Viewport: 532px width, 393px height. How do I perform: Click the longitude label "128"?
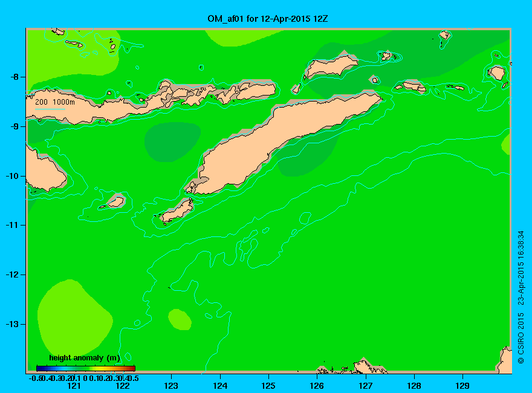(x=414, y=386)
